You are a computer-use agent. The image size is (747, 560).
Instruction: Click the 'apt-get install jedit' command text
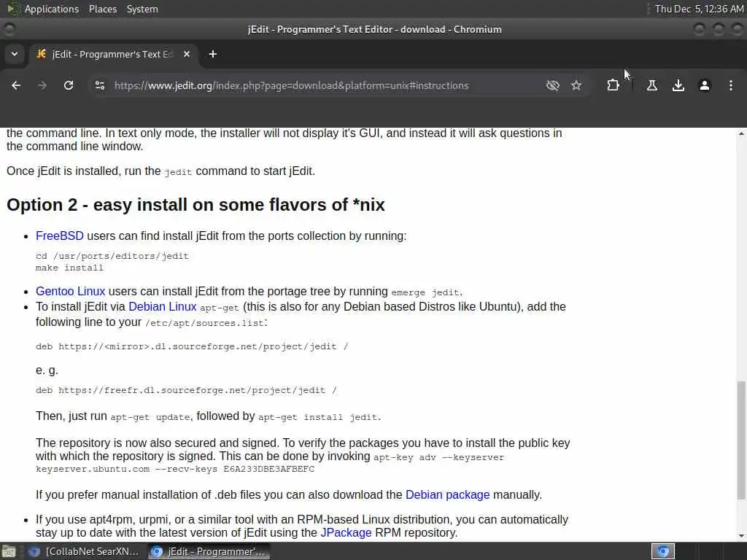pyautogui.click(x=318, y=417)
